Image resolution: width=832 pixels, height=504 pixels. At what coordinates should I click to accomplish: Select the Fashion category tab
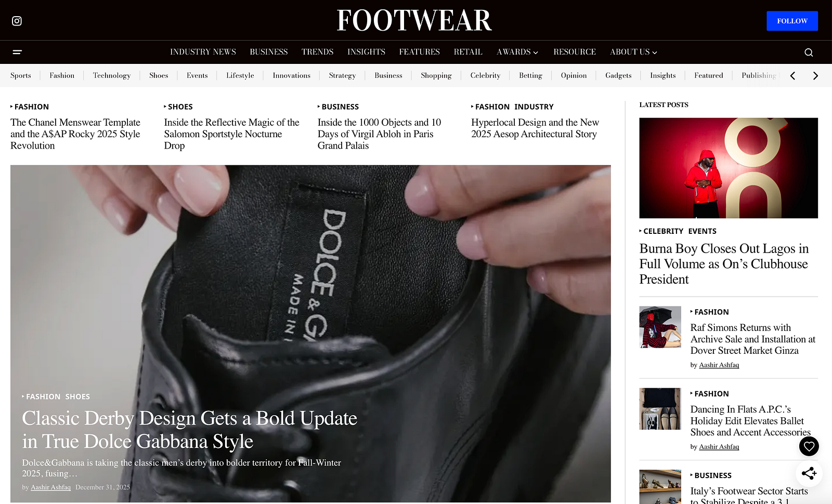click(x=62, y=75)
